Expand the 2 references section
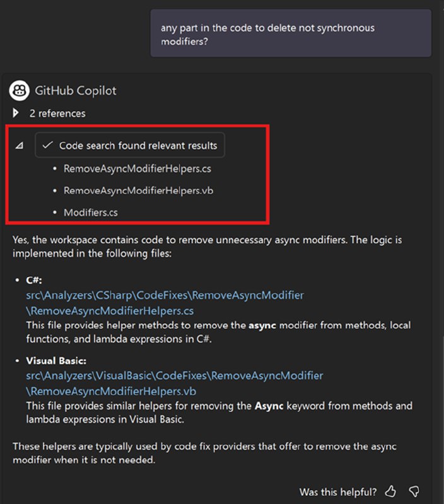This screenshot has height=504, width=444. (57, 113)
